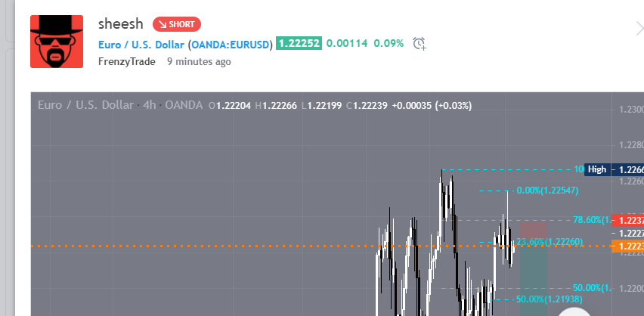Click the green 1.22252 price badge

click(299, 44)
